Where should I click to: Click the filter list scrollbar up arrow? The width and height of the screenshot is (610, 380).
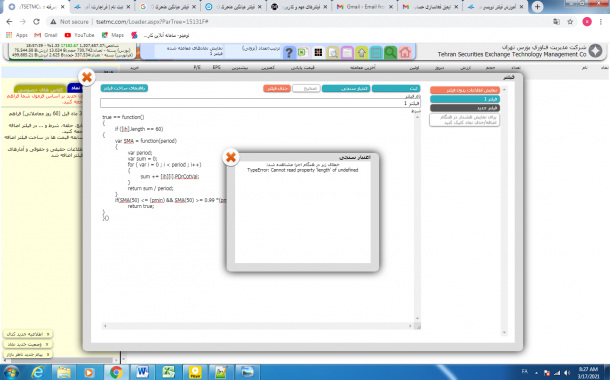[504, 90]
